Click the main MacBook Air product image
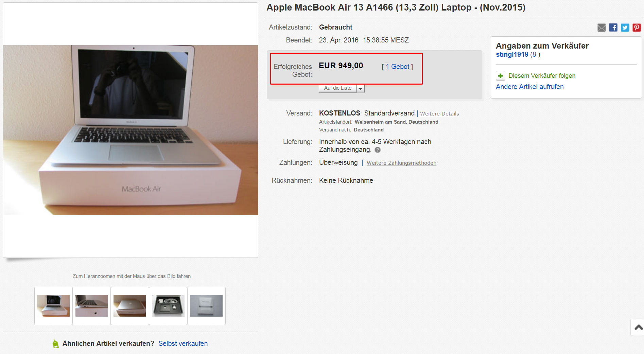This screenshot has height=354, width=644. click(x=130, y=130)
